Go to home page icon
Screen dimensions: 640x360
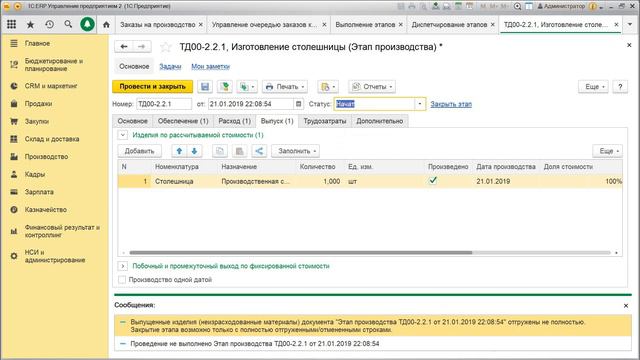(x=106, y=24)
